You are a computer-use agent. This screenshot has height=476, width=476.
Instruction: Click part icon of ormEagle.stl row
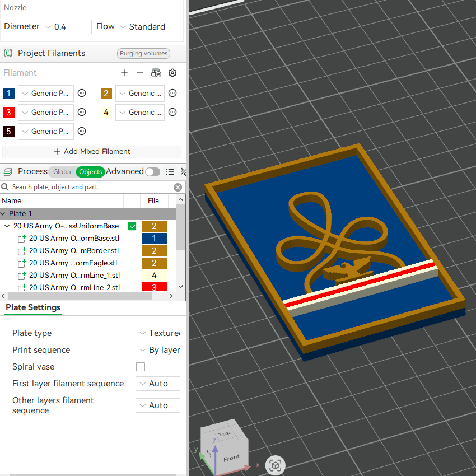pos(22,263)
